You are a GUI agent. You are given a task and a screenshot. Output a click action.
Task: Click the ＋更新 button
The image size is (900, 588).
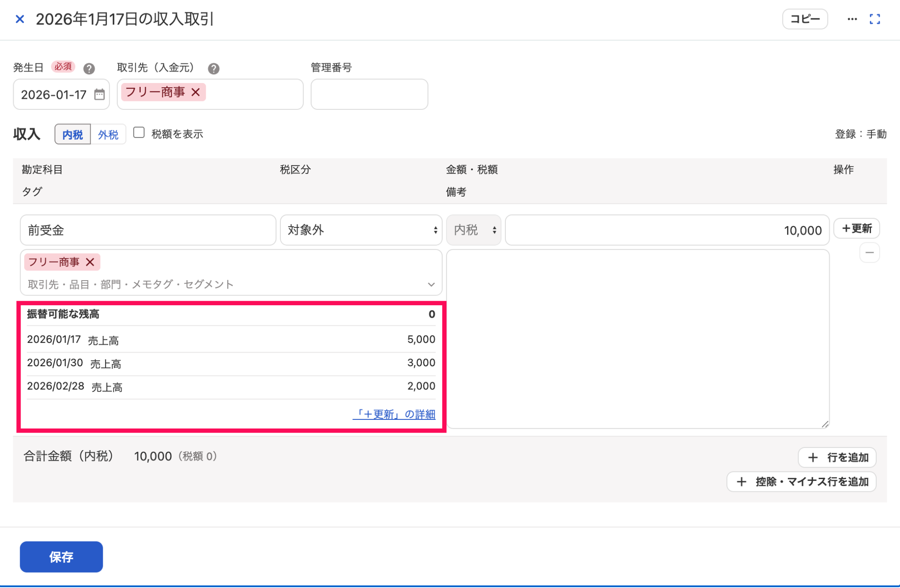[856, 228]
